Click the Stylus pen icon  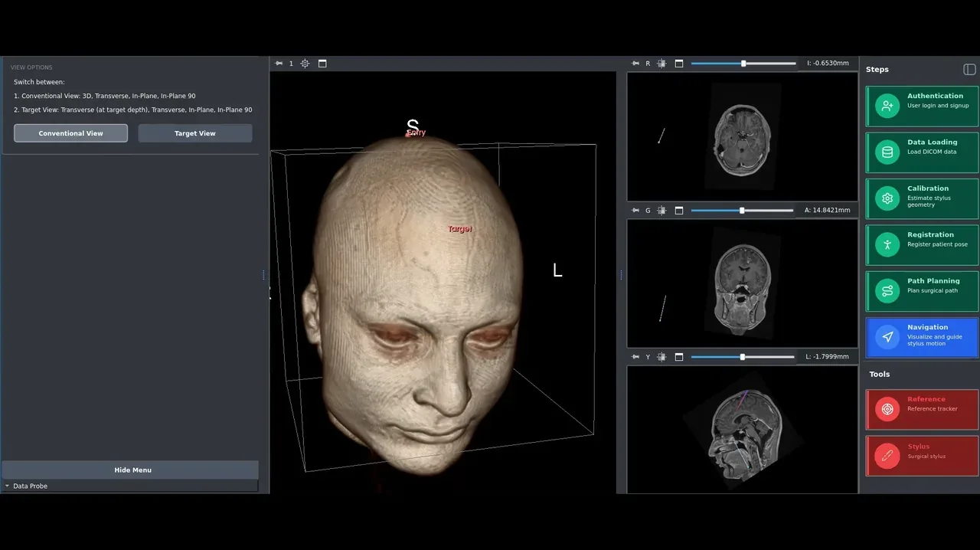point(887,456)
